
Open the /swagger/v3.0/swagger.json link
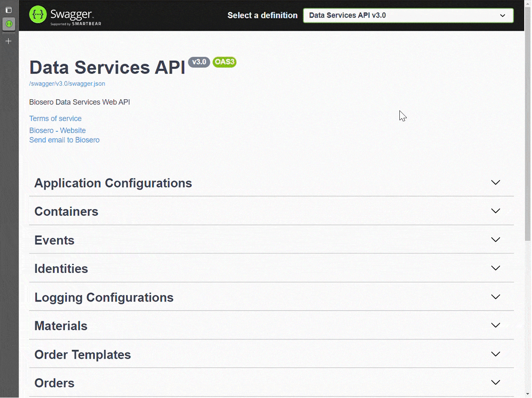67,84
